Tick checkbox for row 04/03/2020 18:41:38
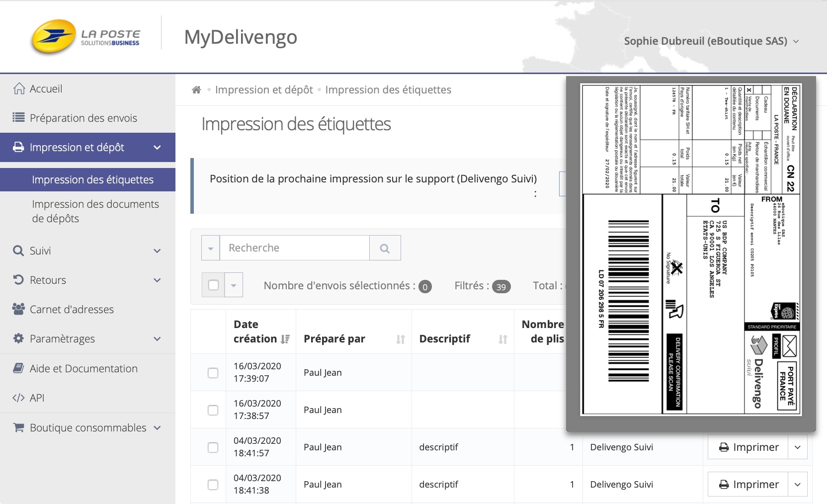This screenshot has width=827, height=504. (x=213, y=485)
